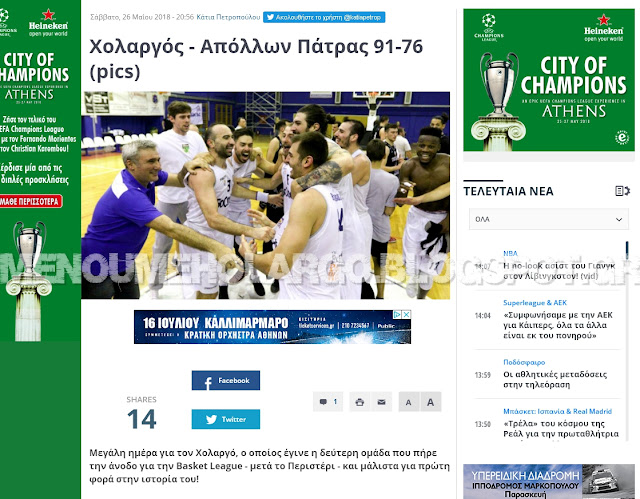
Task: Open the Ποδόσφαιρο category link
Action: [524, 362]
